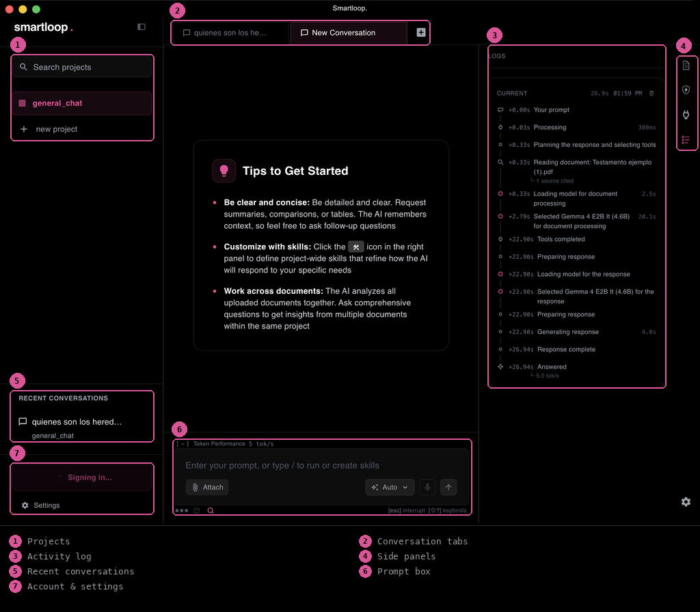The image size is (700, 612).
Task: Click the 'Loading model for document processing' entry
Action: click(x=575, y=199)
